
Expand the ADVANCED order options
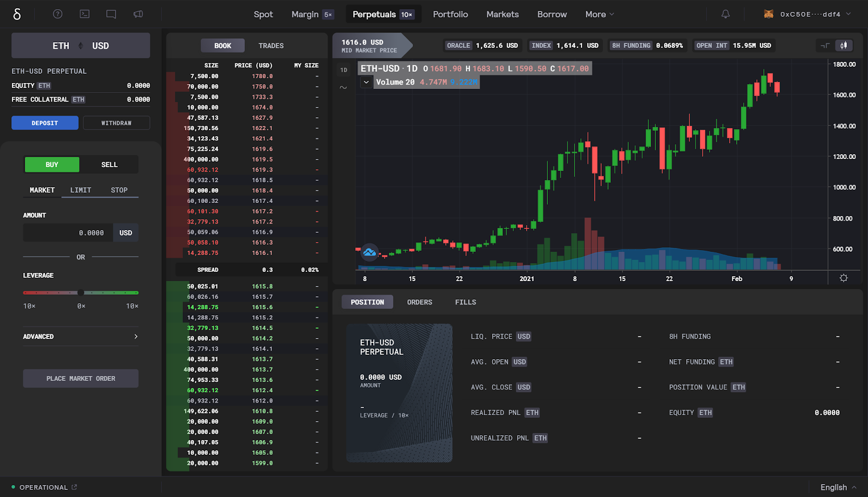(80, 336)
